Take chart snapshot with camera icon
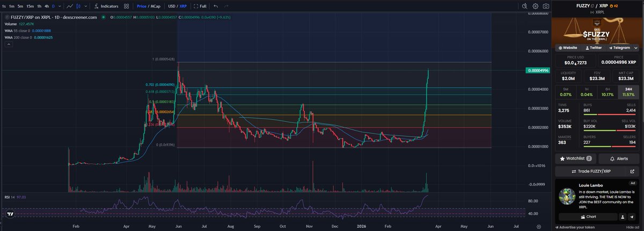Image resolution: width=644 pixels, height=231 pixels. pyautogui.click(x=546, y=6)
